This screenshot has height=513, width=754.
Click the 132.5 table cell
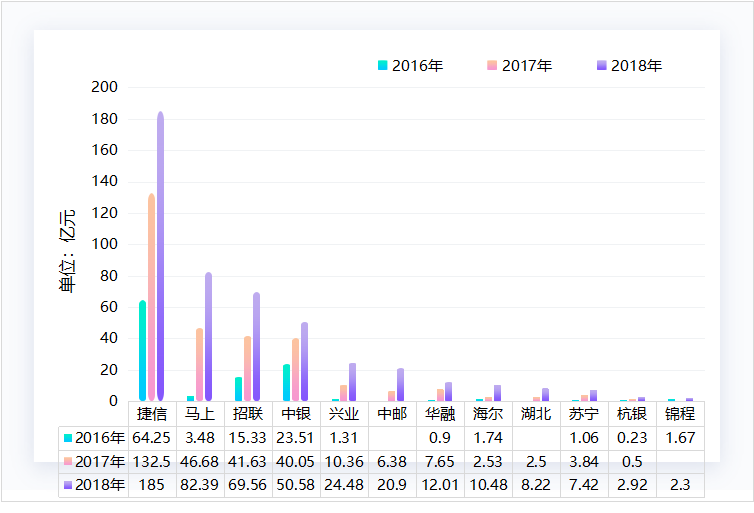(152, 462)
